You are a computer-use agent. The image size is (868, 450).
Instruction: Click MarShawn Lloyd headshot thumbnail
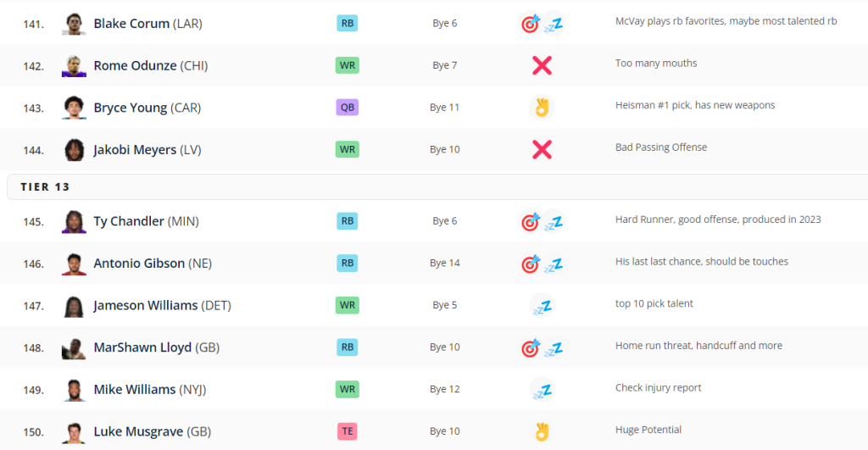[75, 348]
